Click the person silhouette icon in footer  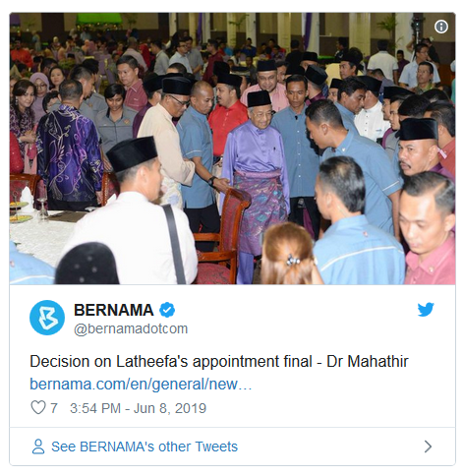point(38,446)
